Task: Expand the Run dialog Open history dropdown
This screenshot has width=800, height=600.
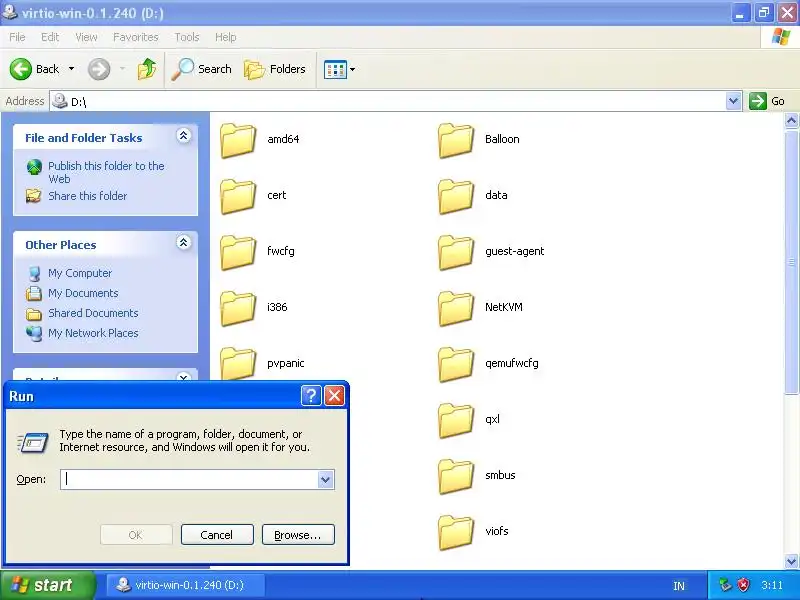Action: pos(326,480)
